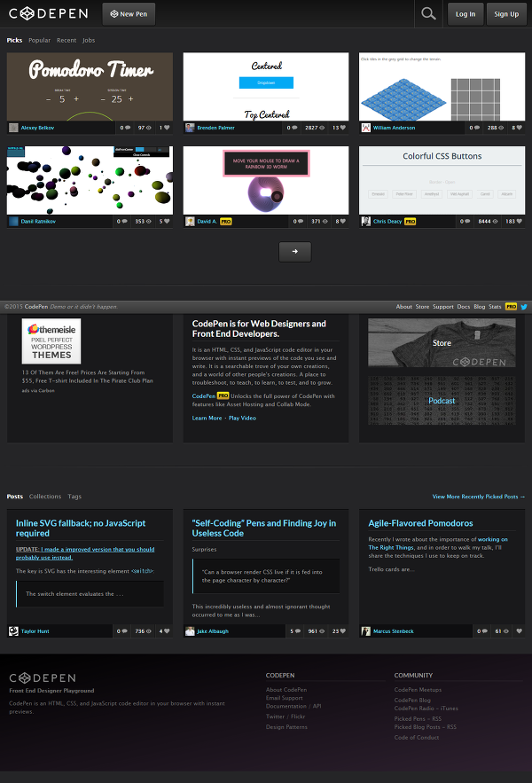The image size is (532, 783).
Task: Open Self-Coding Pens post title
Action: click(x=263, y=528)
